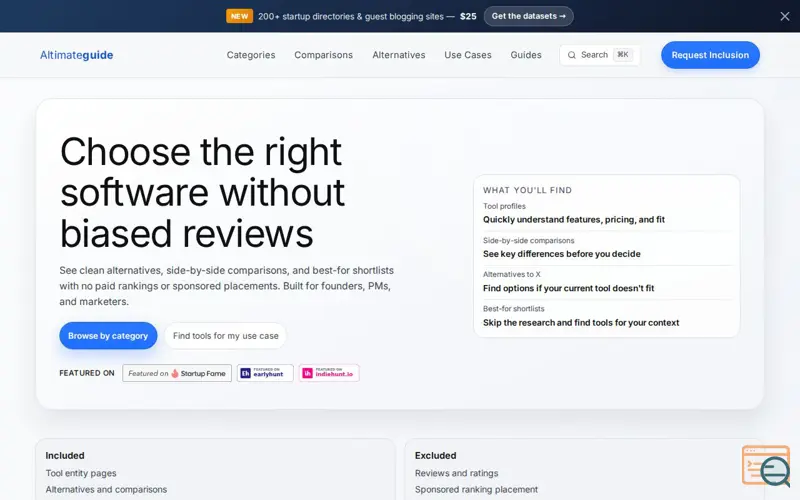Open the Guides nav link
Screen dimensions: 800x500
point(526,55)
